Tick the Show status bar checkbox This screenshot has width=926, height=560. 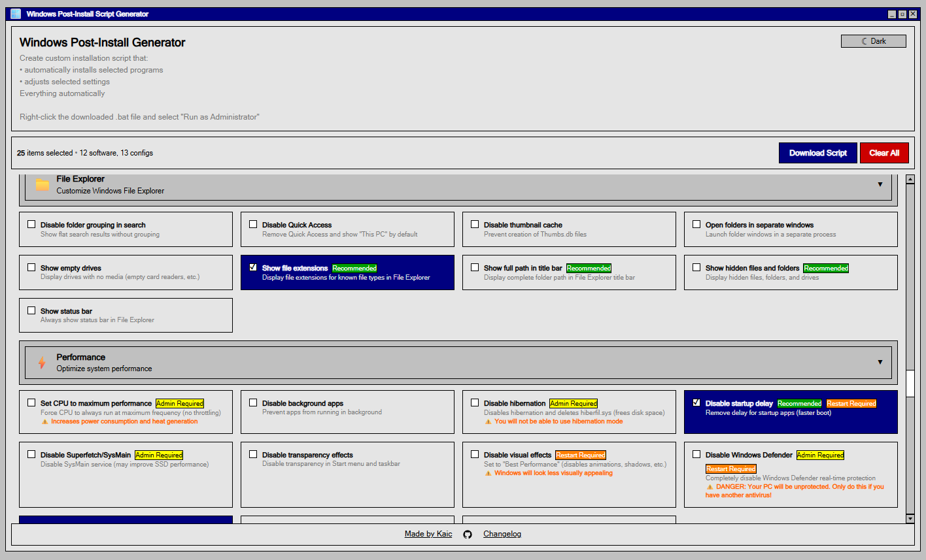pyautogui.click(x=31, y=310)
